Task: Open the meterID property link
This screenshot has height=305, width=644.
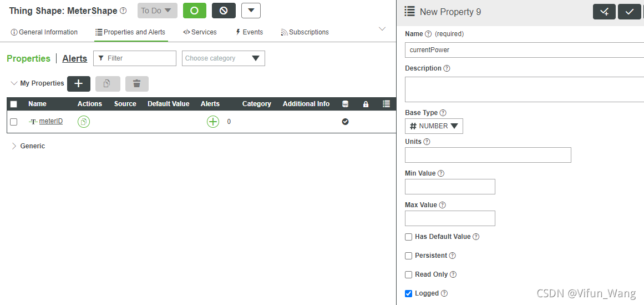Action: [x=51, y=121]
